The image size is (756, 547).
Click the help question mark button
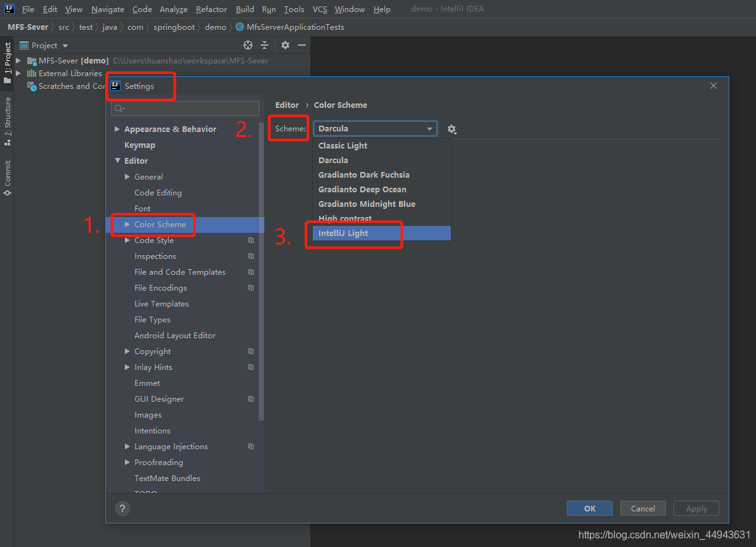tap(122, 508)
